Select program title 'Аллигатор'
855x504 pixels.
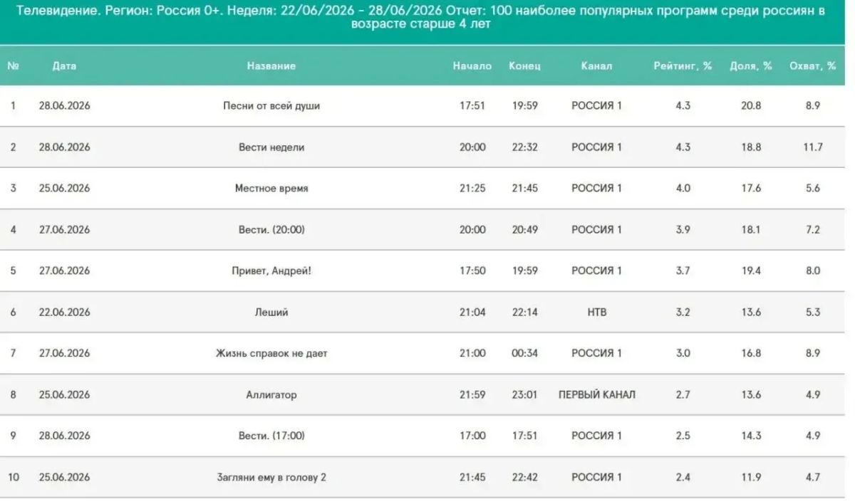coord(271,394)
